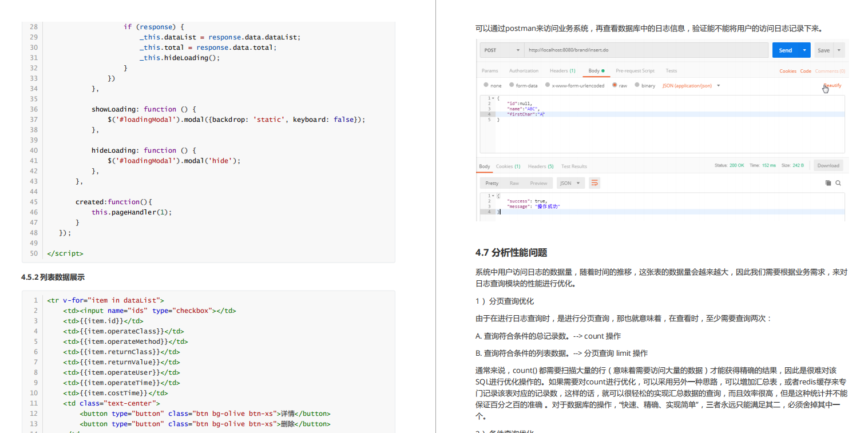Viewport: 868px width, 433px height.
Task: Click the Save button
Action: click(824, 50)
